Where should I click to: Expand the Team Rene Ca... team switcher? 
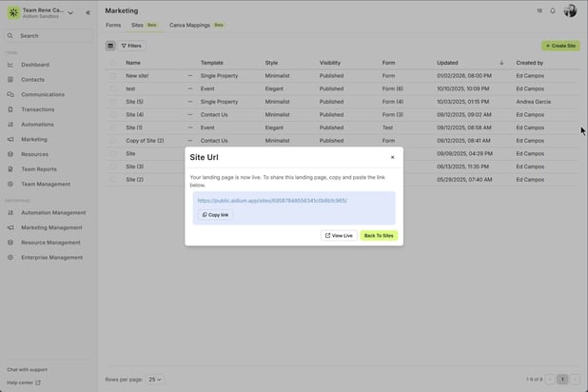pyautogui.click(x=70, y=12)
